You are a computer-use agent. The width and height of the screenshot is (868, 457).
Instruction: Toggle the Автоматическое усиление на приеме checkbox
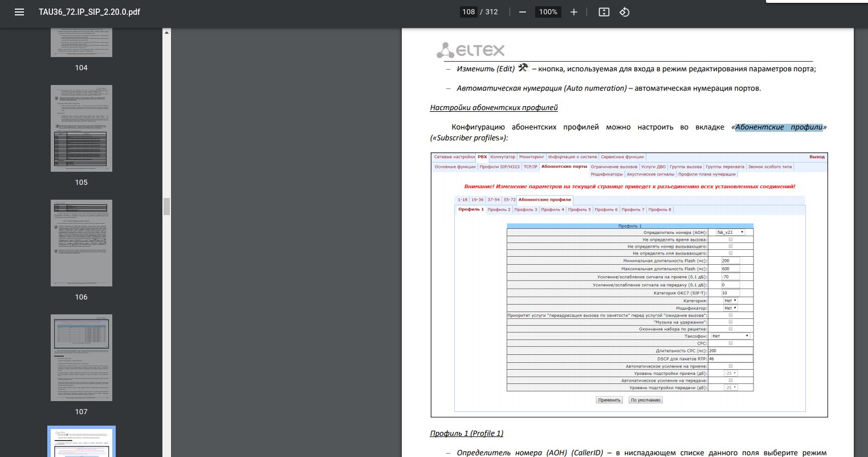(731, 366)
